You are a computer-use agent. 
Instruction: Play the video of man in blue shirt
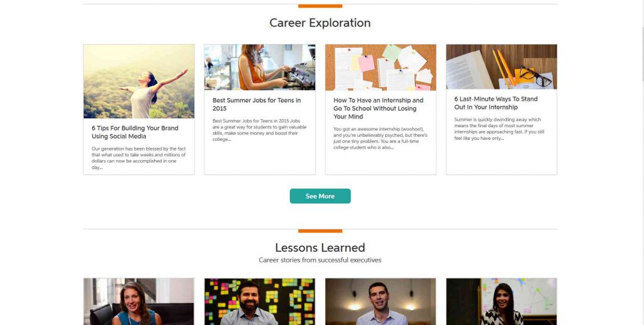380,302
